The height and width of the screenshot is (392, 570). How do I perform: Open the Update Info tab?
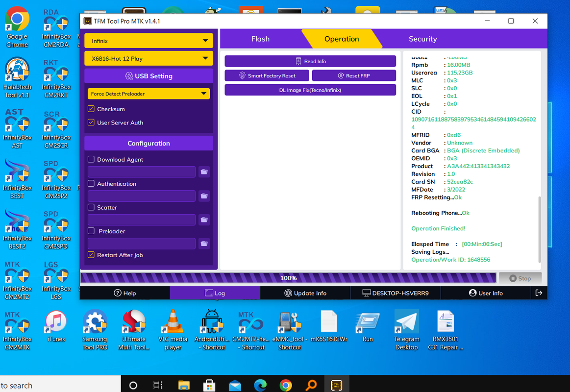pos(305,293)
